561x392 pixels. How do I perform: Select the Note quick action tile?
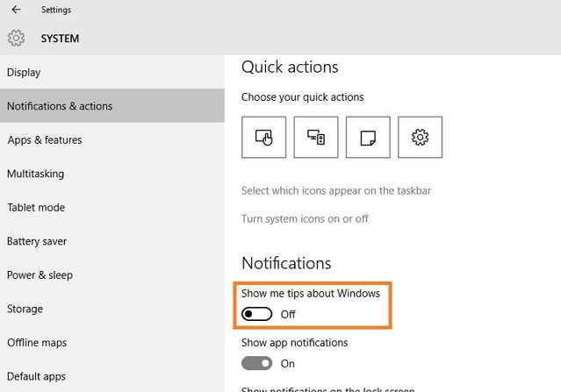tap(368, 137)
